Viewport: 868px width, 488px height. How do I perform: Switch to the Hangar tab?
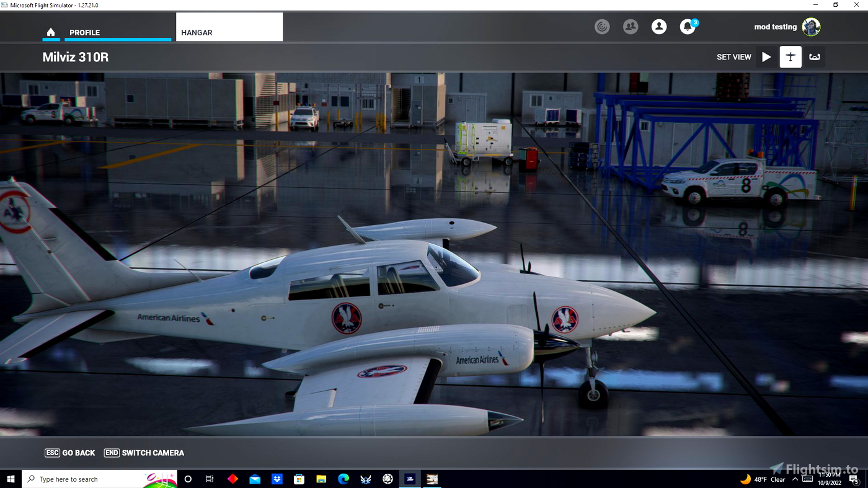tap(229, 27)
